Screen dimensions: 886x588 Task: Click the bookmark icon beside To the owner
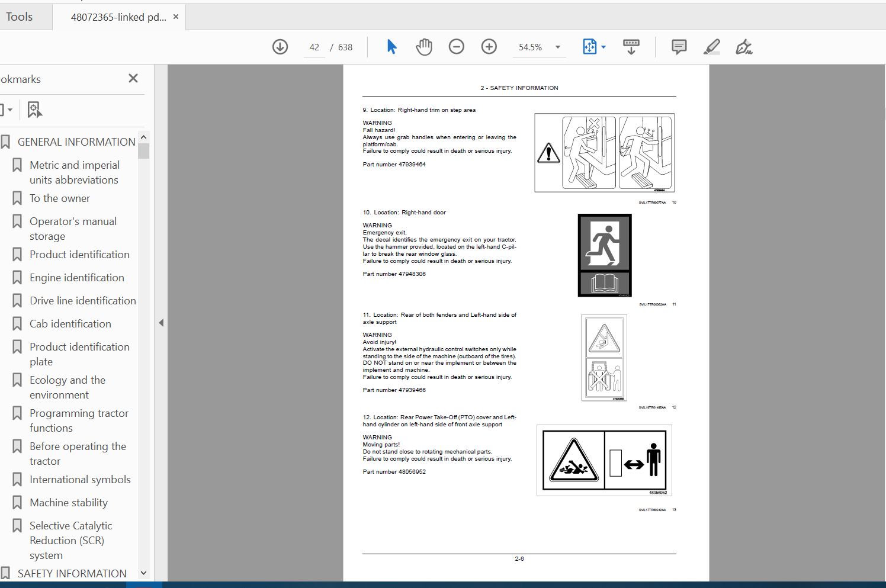[17, 198]
